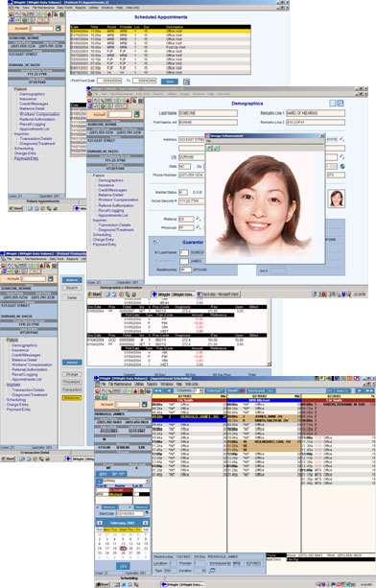Click blue button below the scheduling calendar
Screen dimensions: 376x588
[123, 566]
